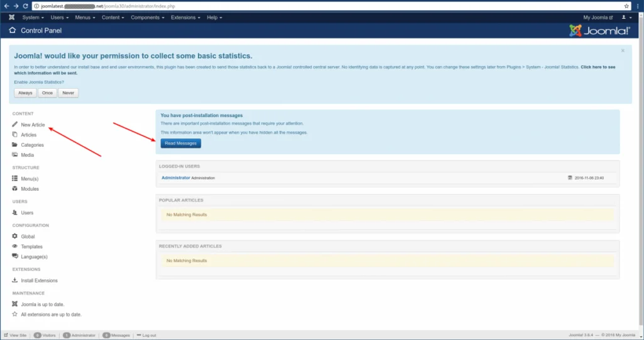The width and height of the screenshot is (644, 340).
Task: Open the Categories link
Action: (33, 145)
